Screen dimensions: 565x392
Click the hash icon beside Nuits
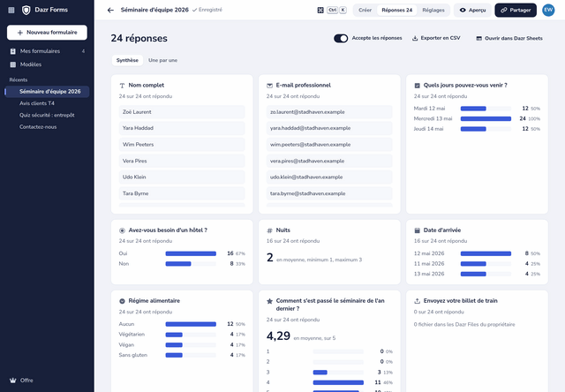tap(269, 230)
